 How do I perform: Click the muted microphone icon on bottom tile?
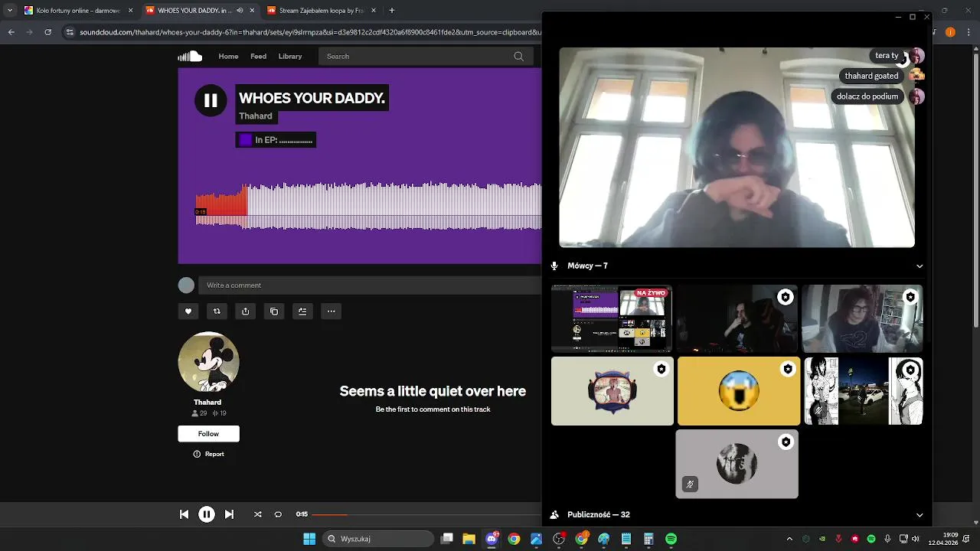[x=690, y=484]
